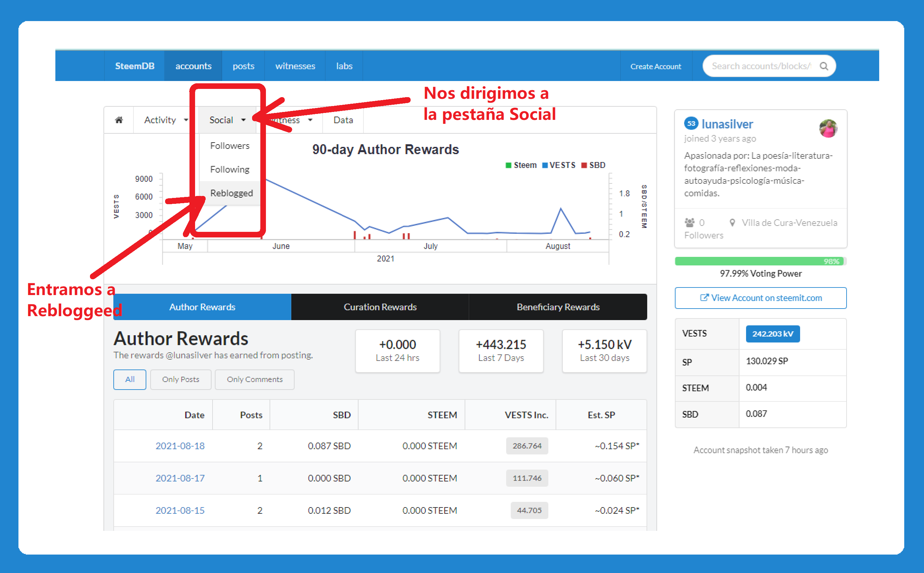Open the witnesses nav item

tap(295, 66)
